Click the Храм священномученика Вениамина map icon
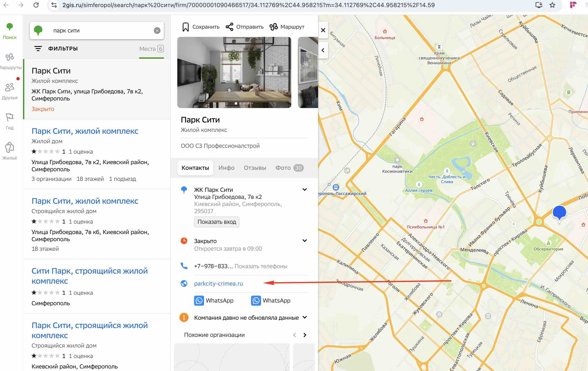Viewport: 588px width, 371px height. click(439, 47)
